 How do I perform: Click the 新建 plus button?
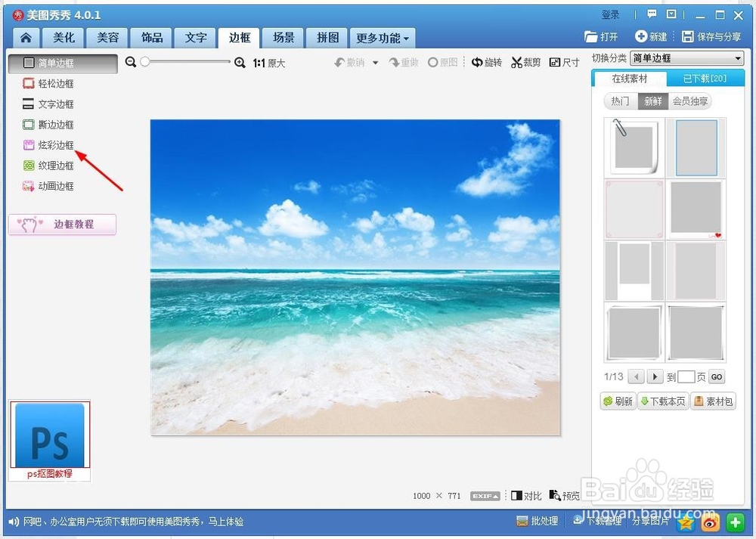point(651,36)
